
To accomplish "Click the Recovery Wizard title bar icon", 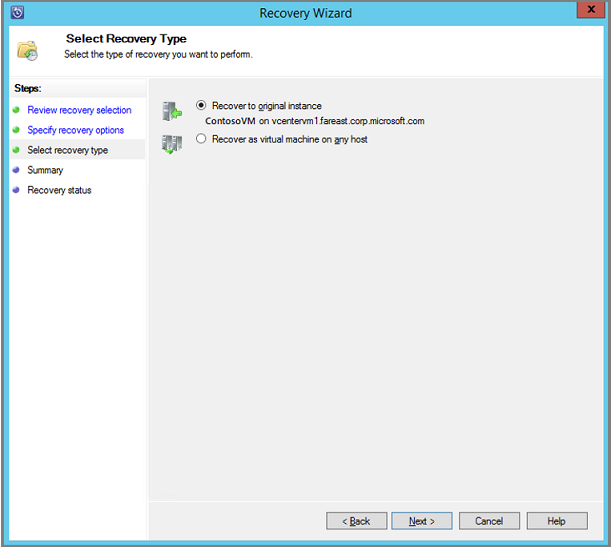I will click(x=18, y=12).
